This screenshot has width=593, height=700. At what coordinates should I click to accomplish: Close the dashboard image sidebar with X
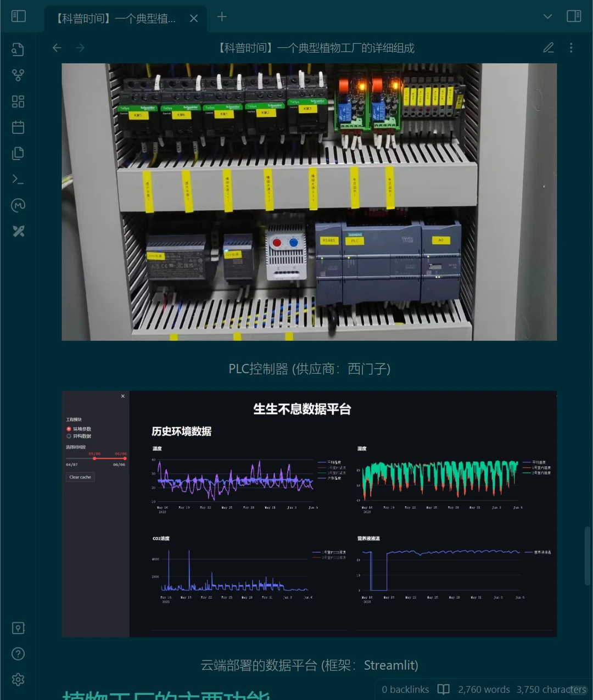click(122, 396)
